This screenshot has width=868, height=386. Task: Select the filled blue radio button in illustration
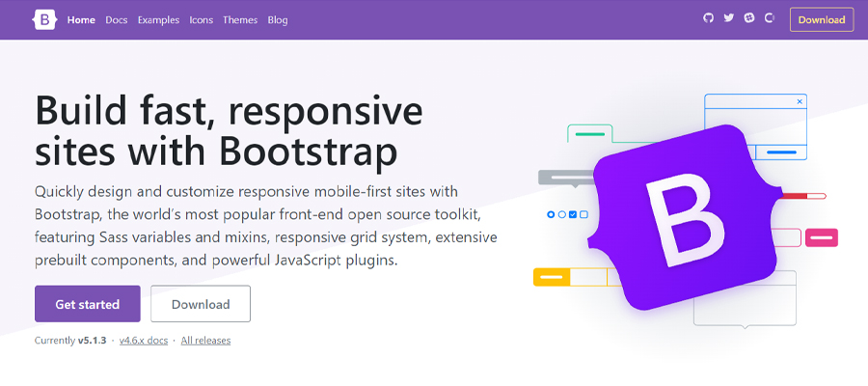pos(551,214)
